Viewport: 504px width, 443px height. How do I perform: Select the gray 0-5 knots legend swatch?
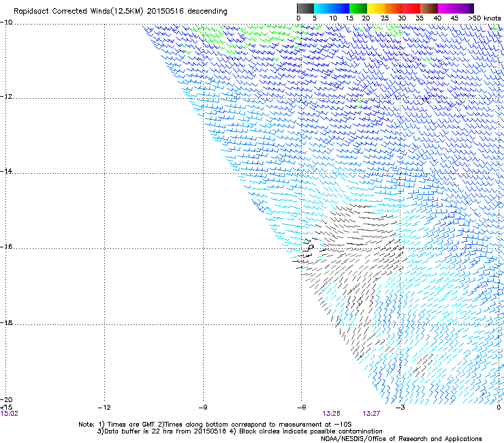[305, 8]
